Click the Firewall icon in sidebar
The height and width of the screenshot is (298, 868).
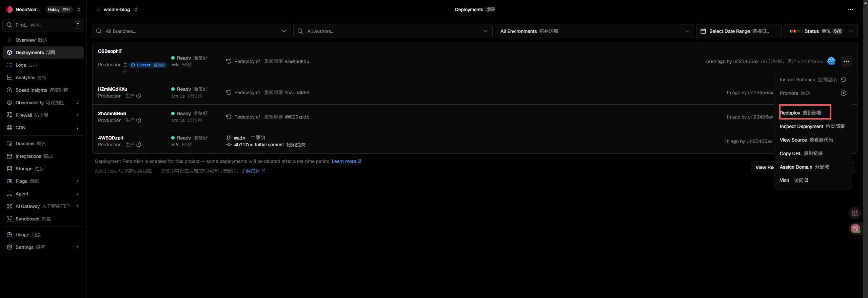9,115
